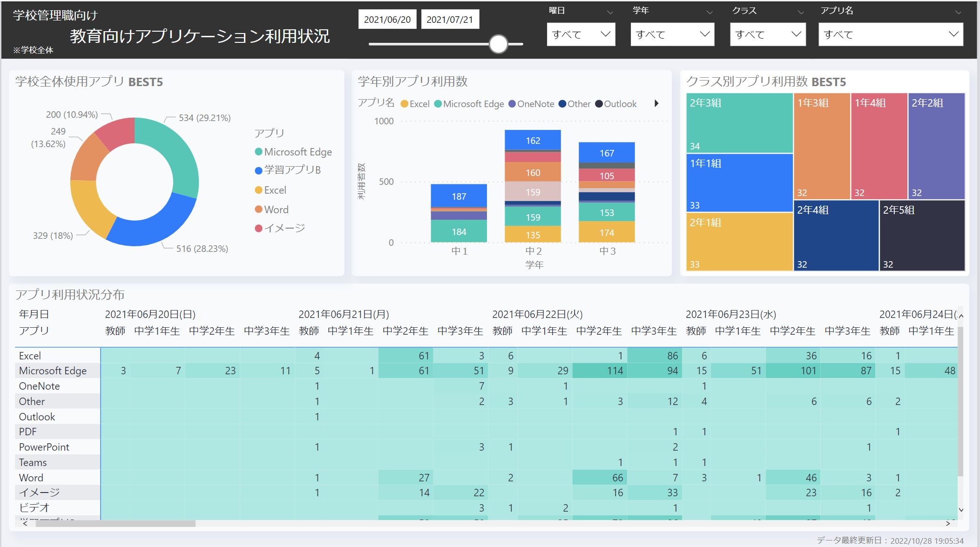
Task: Open the クラス すべて dropdown
Action: click(767, 34)
